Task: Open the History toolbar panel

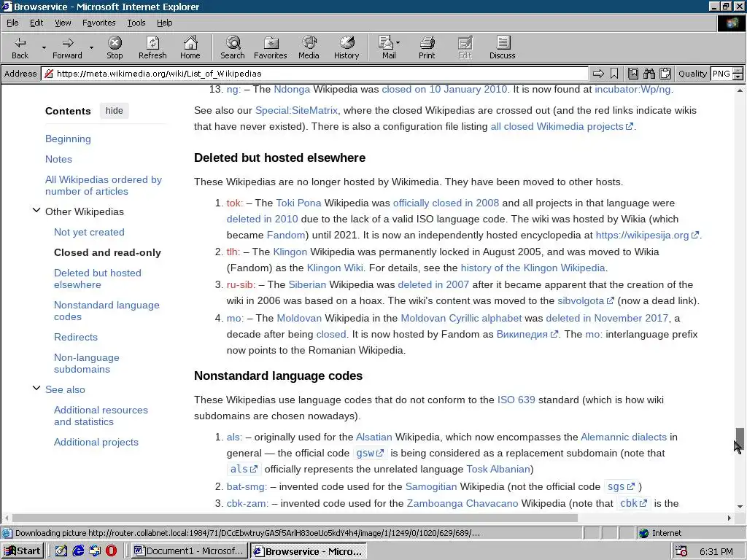Action: 347,47
